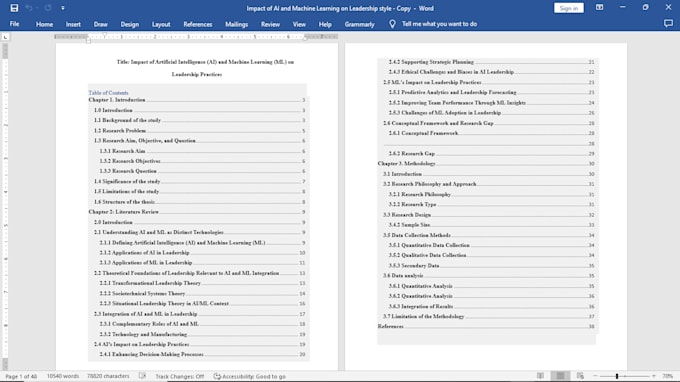680x382 pixels.
Task: Open word count from 10540 words
Action: (x=63, y=376)
